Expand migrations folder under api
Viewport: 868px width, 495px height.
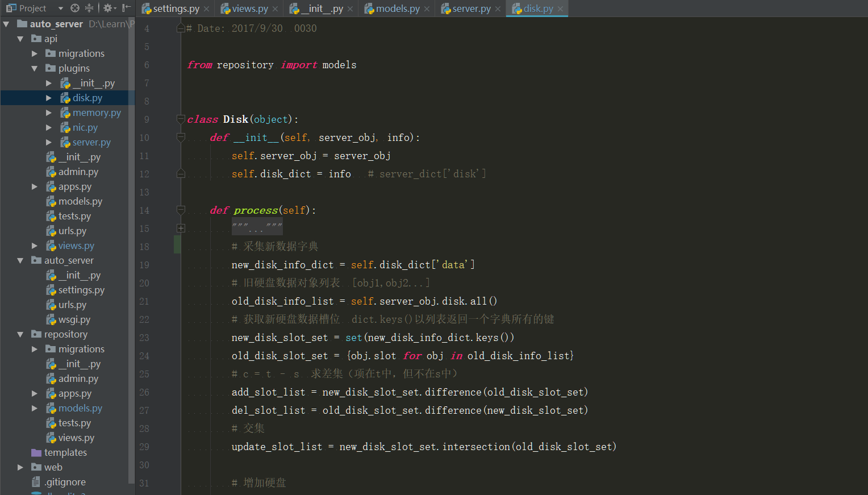[35, 53]
